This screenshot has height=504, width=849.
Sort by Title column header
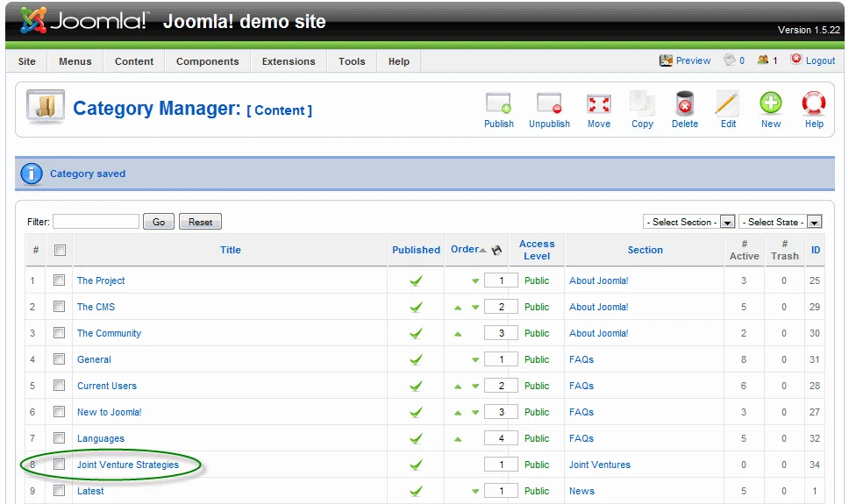point(230,250)
